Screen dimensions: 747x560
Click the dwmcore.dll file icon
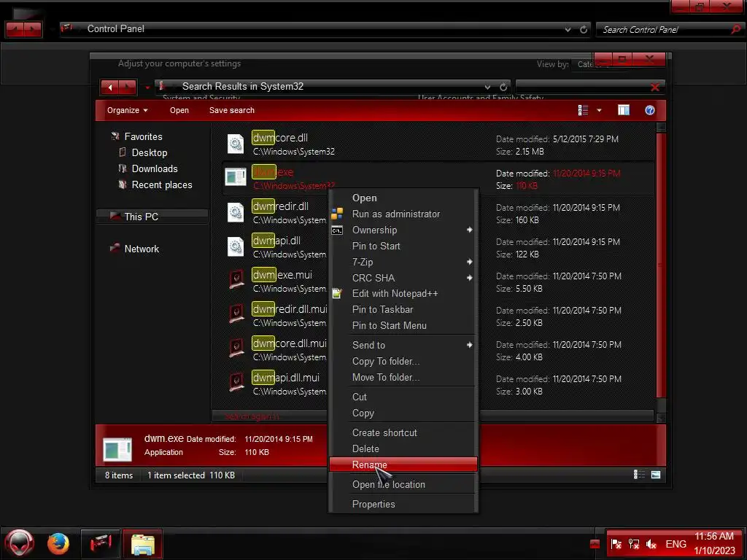[236, 144]
